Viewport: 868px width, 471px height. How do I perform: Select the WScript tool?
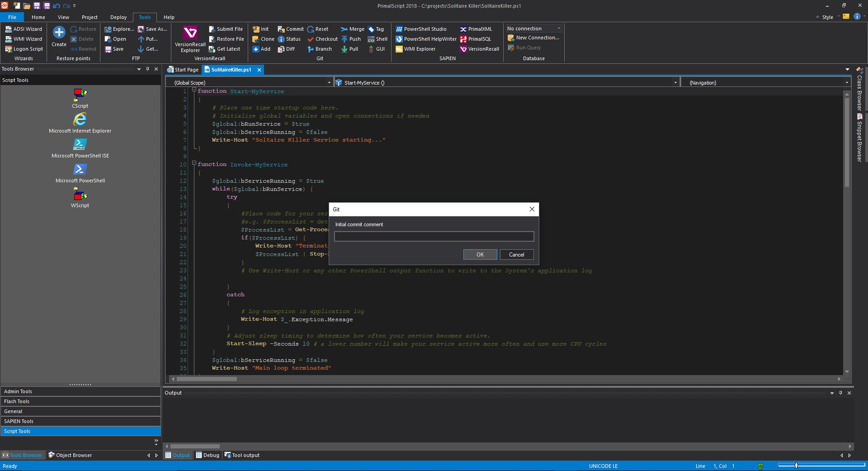[x=80, y=198]
